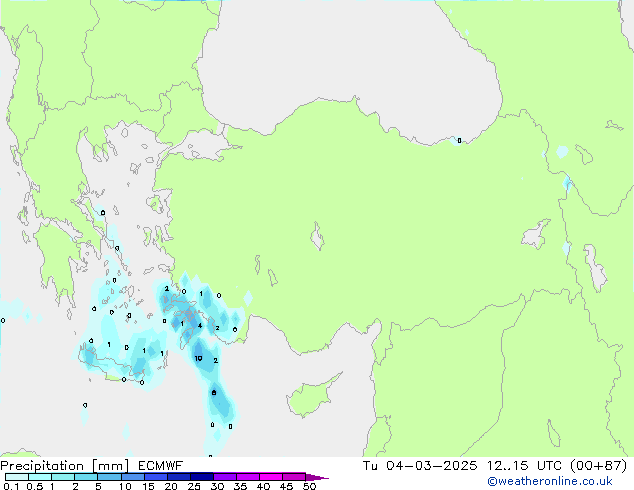Select the legend swatch for 20–25 mm
Image resolution: width=634 pixels, height=490 pixels.
point(178,477)
